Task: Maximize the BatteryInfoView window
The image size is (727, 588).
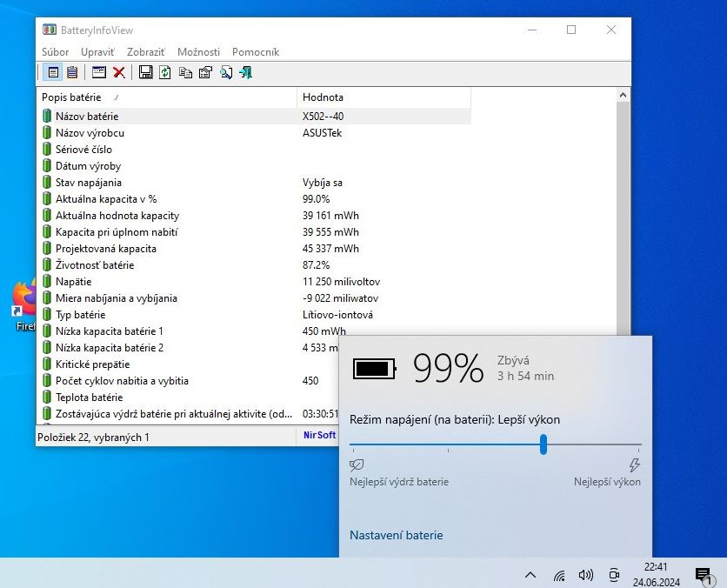Action: pos(571,30)
